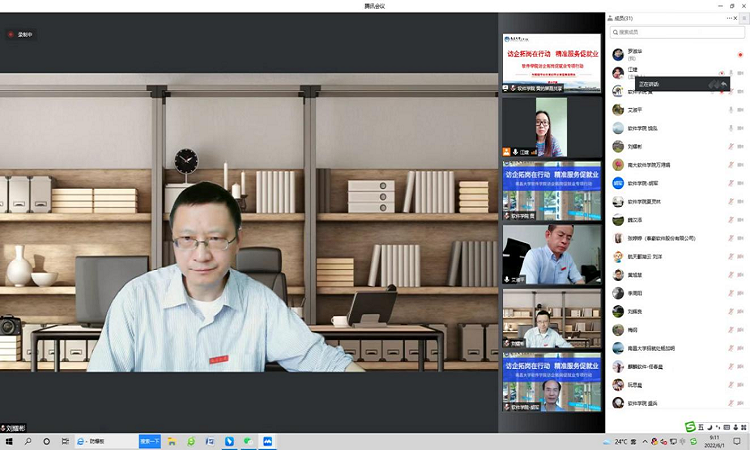Expand hidden system tray icons chevron
The image size is (750, 450).
[645, 441]
